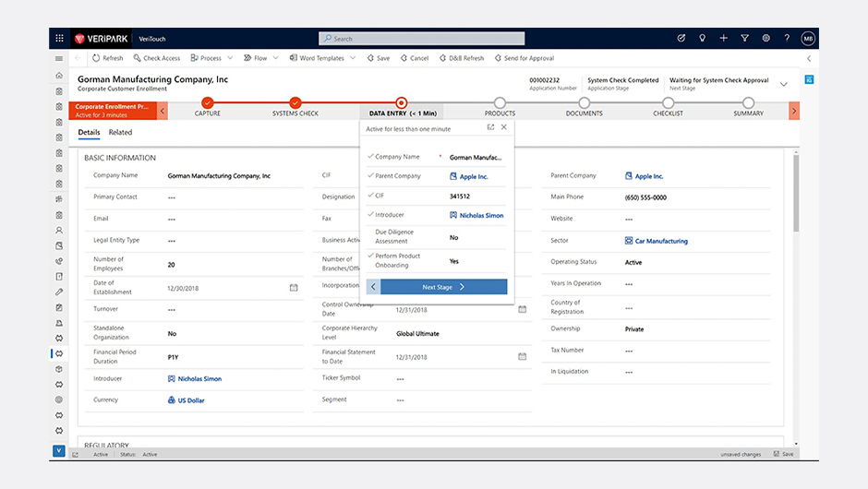Toggle the hamburger navigation menu
Viewport: 868px width, 489px height.
click(x=59, y=58)
